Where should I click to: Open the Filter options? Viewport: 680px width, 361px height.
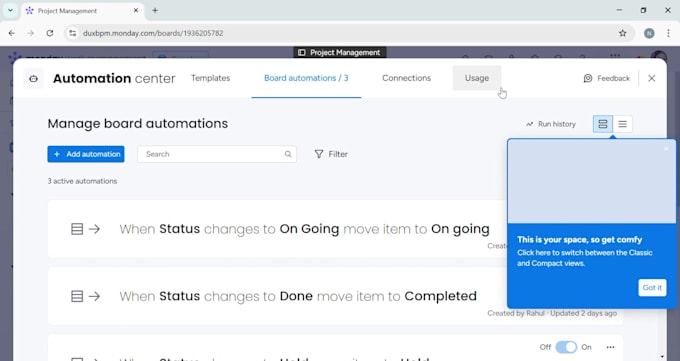point(331,154)
